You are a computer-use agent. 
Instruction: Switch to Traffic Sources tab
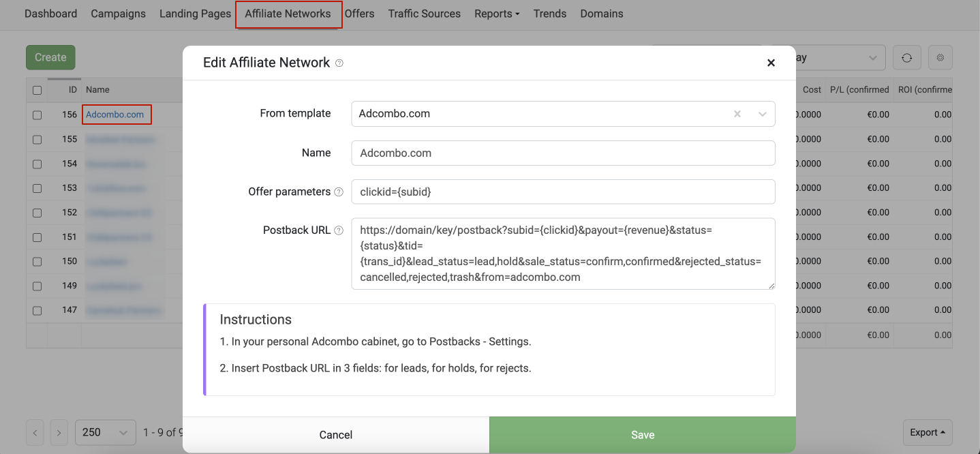pyautogui.click(x=424, y=14)
